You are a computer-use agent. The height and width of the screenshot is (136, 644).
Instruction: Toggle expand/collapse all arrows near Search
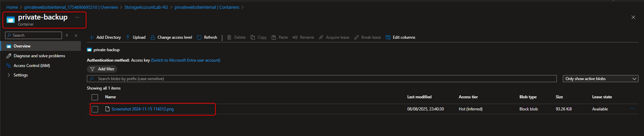[67, 35]
